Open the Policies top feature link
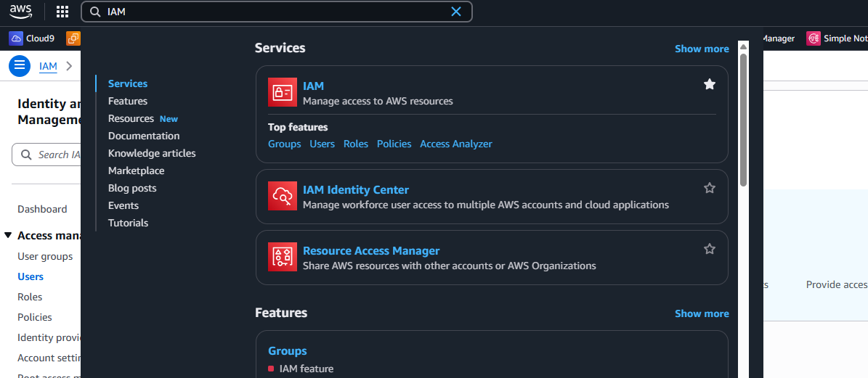 tap(394, 144)
